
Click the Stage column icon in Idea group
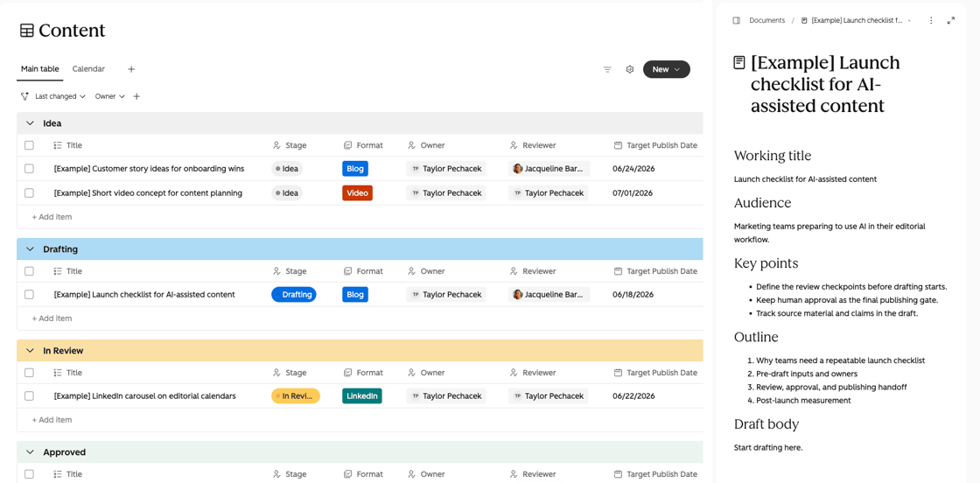pyautogui.click(x=276, y=145)
